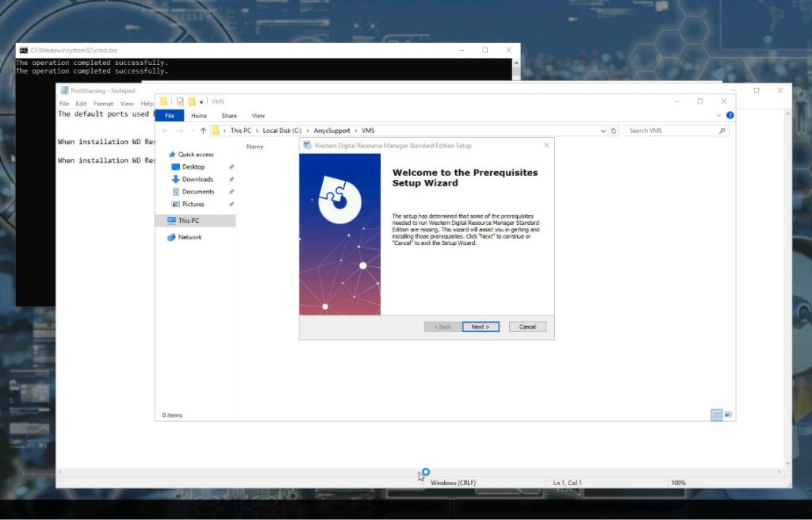Click AxxysSupport in the breadcrumb path
The image size is (812, 520).
[x=332, y=131]
